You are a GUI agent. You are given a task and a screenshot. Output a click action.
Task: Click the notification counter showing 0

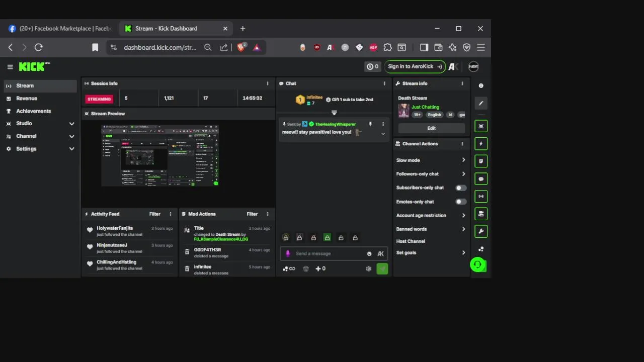(373, 66)
